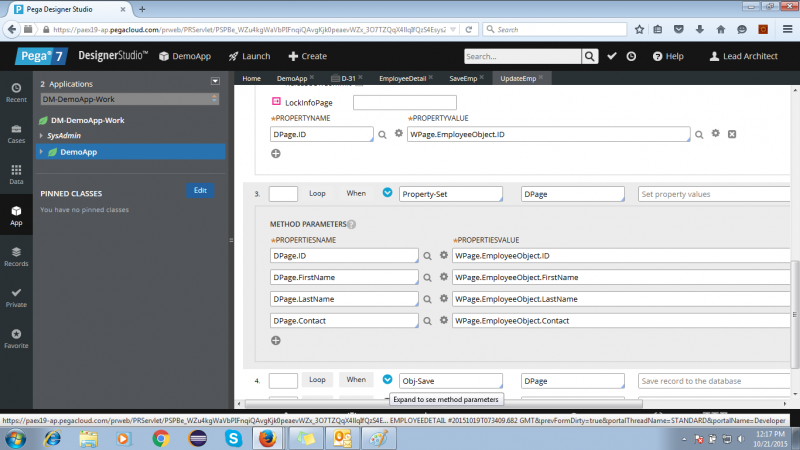
Task: Open the Help menu
Action: (x=668, y=56)
